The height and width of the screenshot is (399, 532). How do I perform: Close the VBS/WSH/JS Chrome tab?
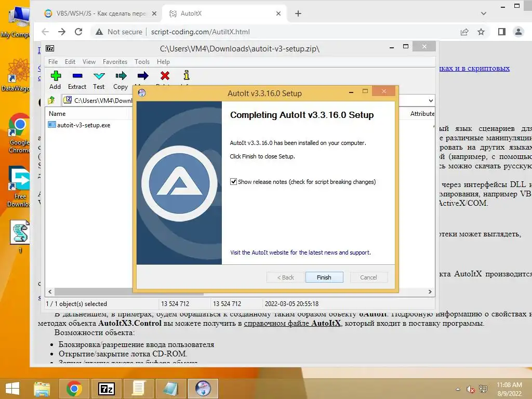coord(154,14)
